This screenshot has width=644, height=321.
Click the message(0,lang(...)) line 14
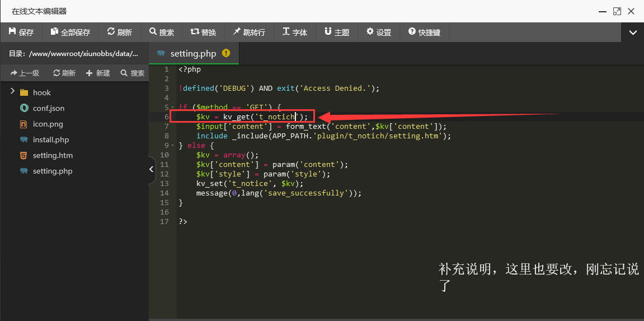click(x=279, y=193)
